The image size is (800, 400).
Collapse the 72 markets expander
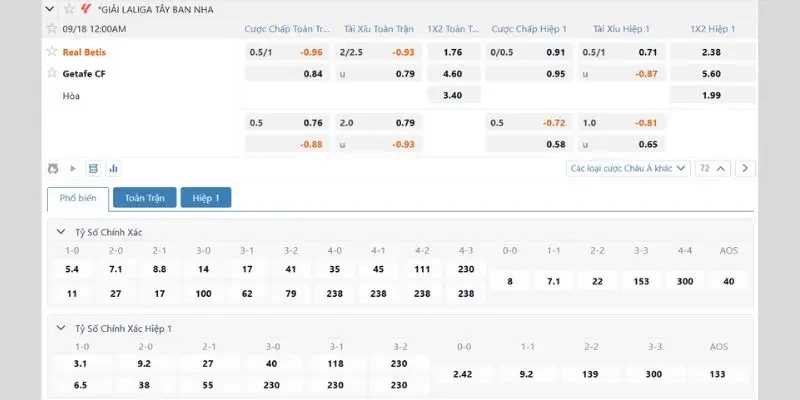pyautogui.click(x=713, y=168)
